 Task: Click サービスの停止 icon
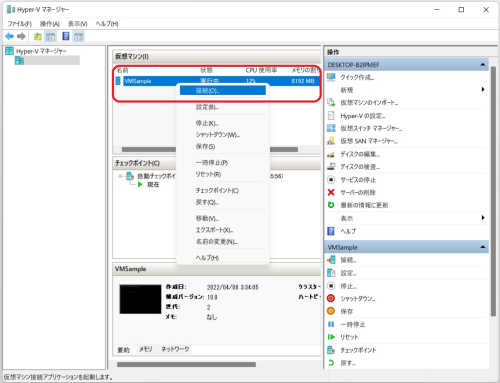[x=331, y=180]
